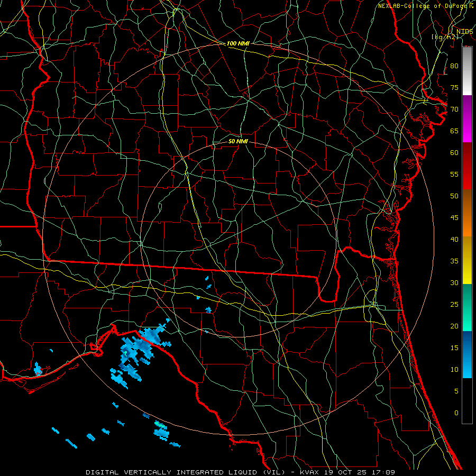The height and width of the screenshot is (476, 476).
Task: Click the 60 value on the color scale
Action: (454, 153)
